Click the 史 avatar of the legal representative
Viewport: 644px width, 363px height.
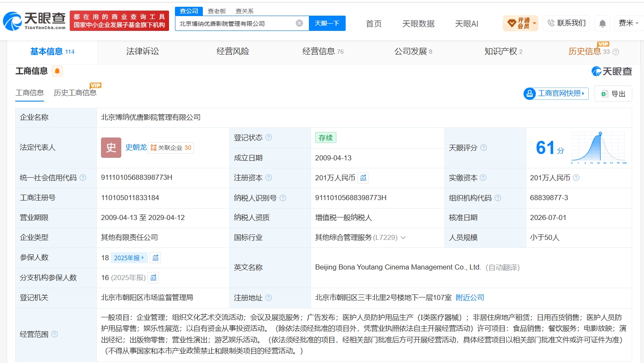coord(111,148)
